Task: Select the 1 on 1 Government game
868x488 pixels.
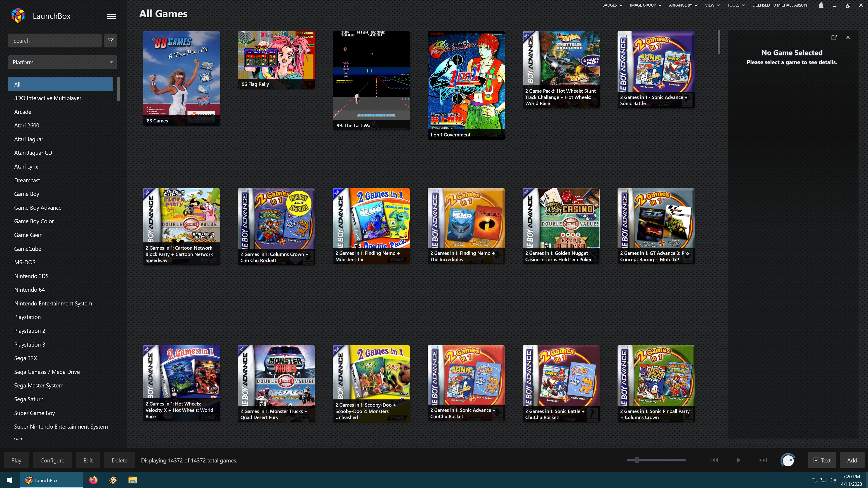Action: click(466, 85)
